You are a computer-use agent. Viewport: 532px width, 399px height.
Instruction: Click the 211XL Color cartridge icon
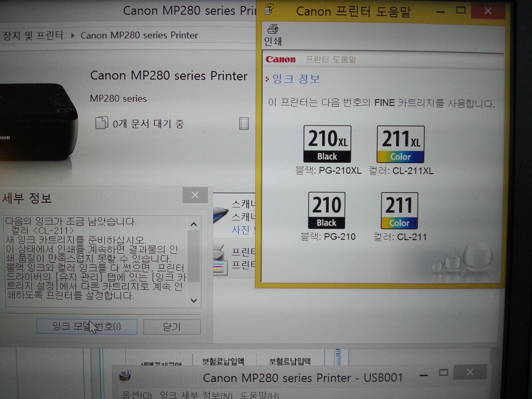400,144
